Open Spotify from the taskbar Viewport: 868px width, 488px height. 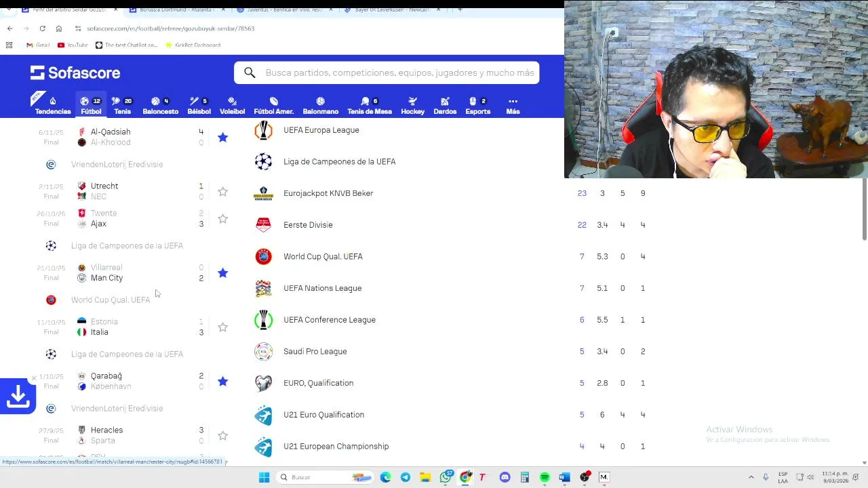tap(545, 477)
